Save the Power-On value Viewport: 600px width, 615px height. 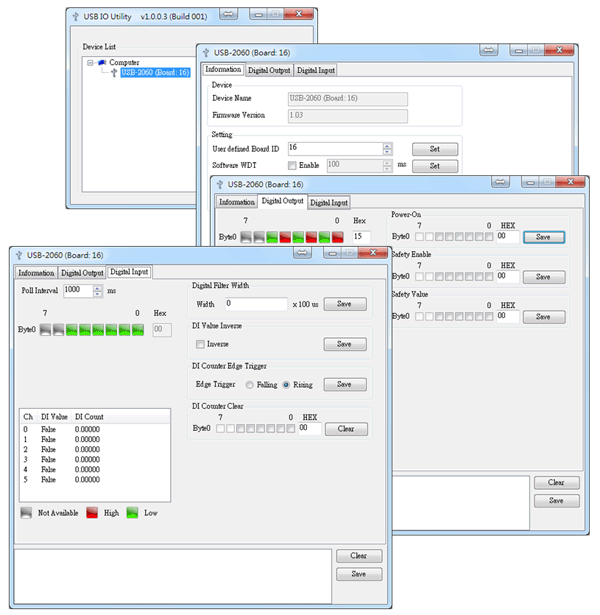pos(544,237)
